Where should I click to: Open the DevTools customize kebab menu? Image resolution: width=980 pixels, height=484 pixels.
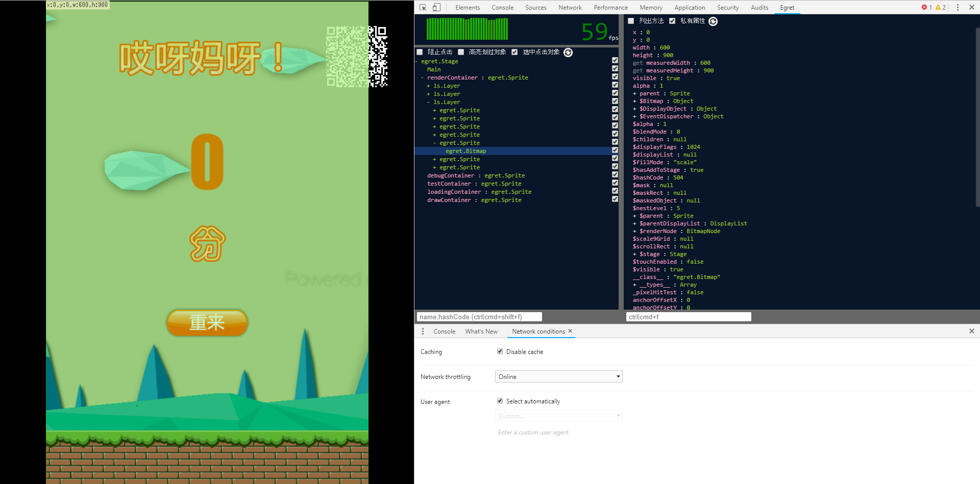[x=958, y=7]
